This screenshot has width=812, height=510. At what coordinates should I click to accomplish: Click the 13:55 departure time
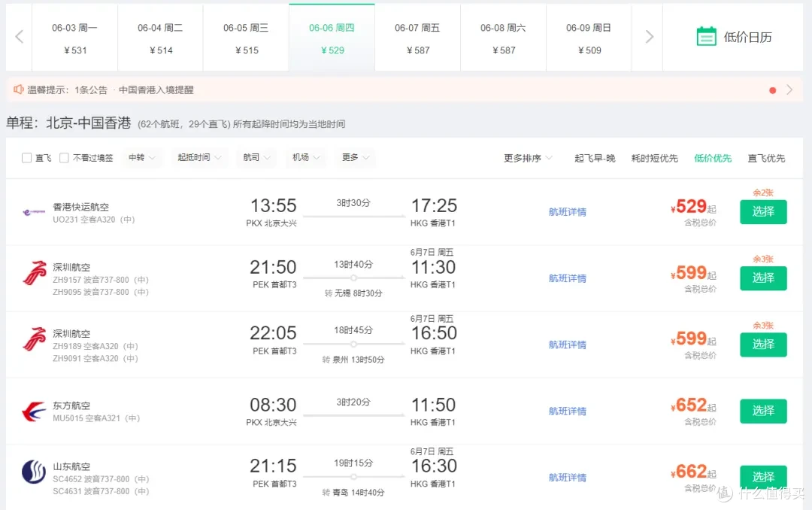click(274, 206)
